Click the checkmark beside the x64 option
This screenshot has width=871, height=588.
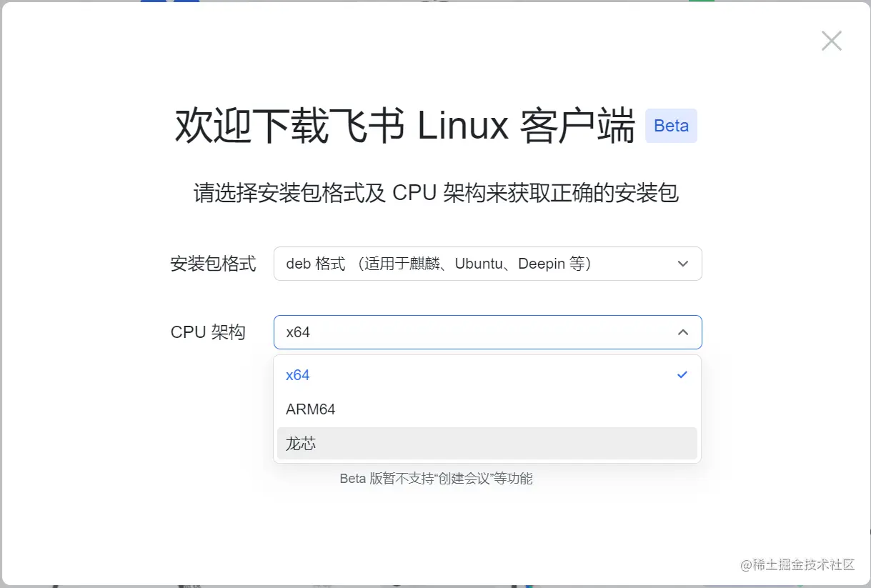(x=682, y=374)
